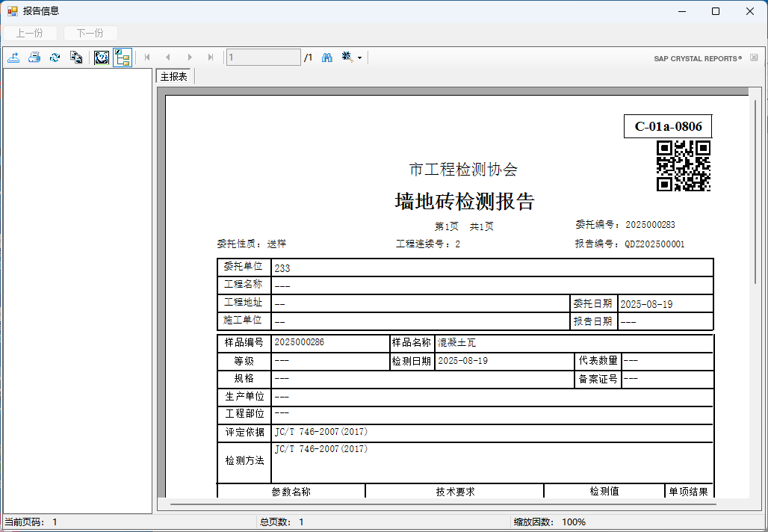768x532 pixels.
Task: Toggle the parameter panel icon
Action: click(102, 58)
